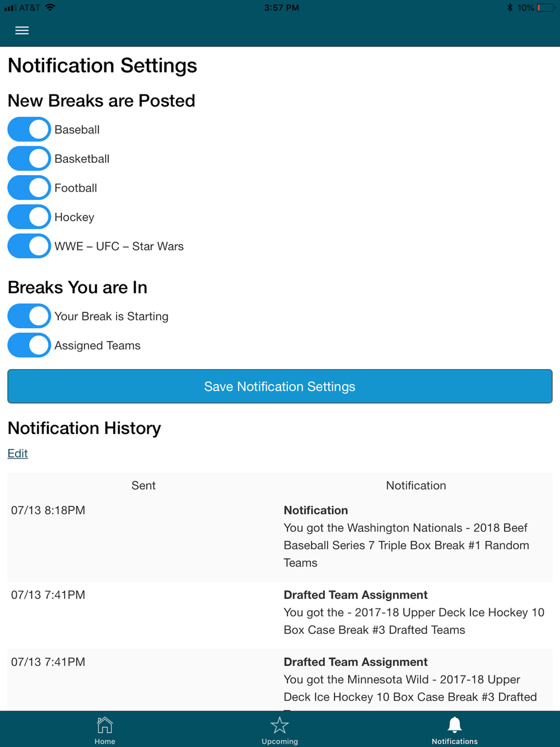Image resolution: width=560 pixels, height=747 pixels.
Task: Go to the Home tab label
Action: click(x=105, y=741)
